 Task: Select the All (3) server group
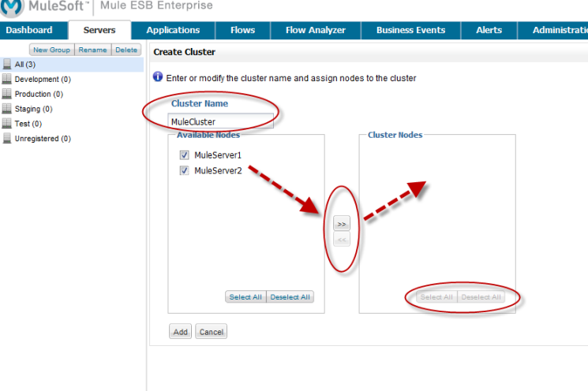[x=72, y=65]
